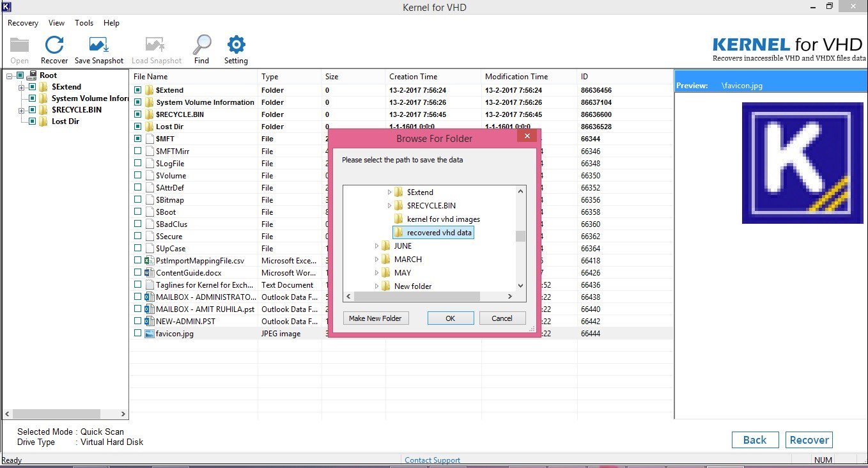The image size is (868, 468).
Task: Click OK in Browse For Folder
Action: pos(451,318)
